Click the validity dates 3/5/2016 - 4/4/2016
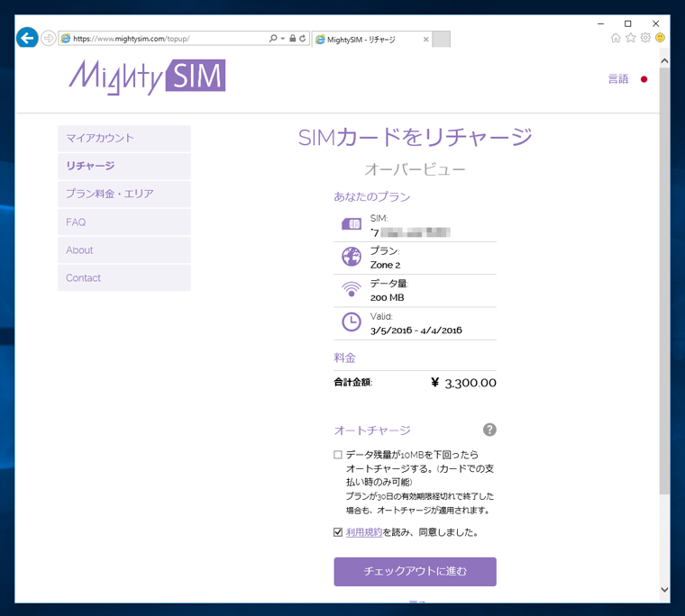The image size is (685, 616). (x=416, y=331)
